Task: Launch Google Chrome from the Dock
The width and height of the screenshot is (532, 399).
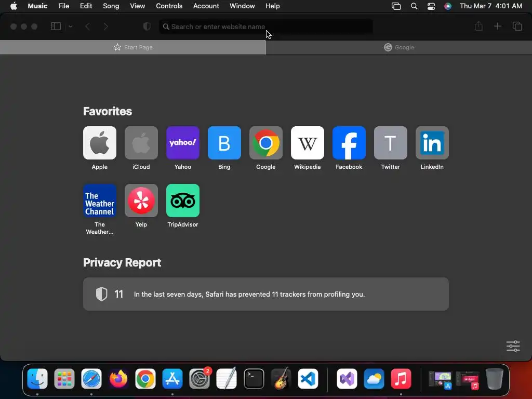Action: tap(145, 379)
